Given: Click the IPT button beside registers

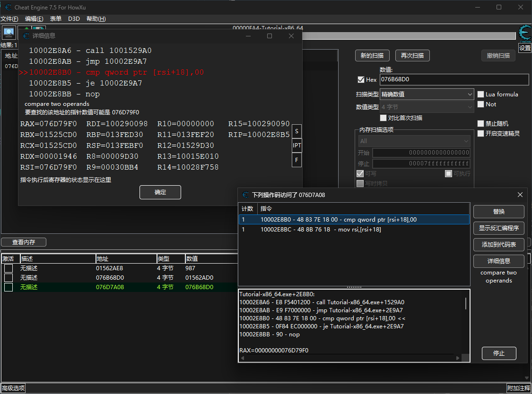Looking at the screenshot, I should [297, 146].
